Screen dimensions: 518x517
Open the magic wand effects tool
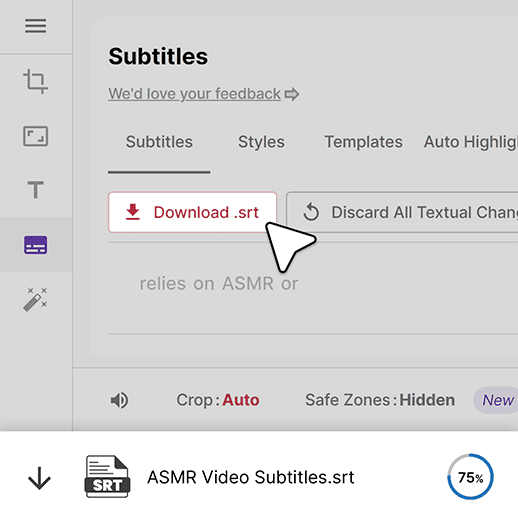(35, 299)
